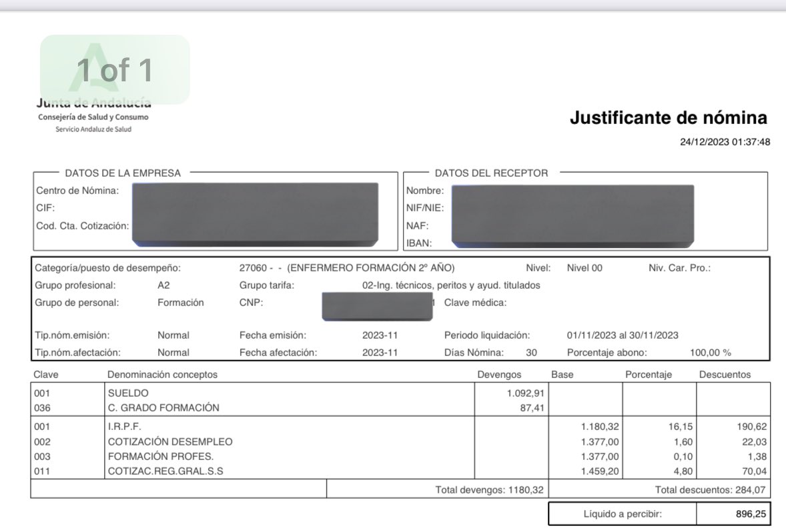Select "(ENFERMERO FORMACIÓN 2º AÑO)" text
The height and width of the screenshot is (532, 786).
[x=371, y=268]
